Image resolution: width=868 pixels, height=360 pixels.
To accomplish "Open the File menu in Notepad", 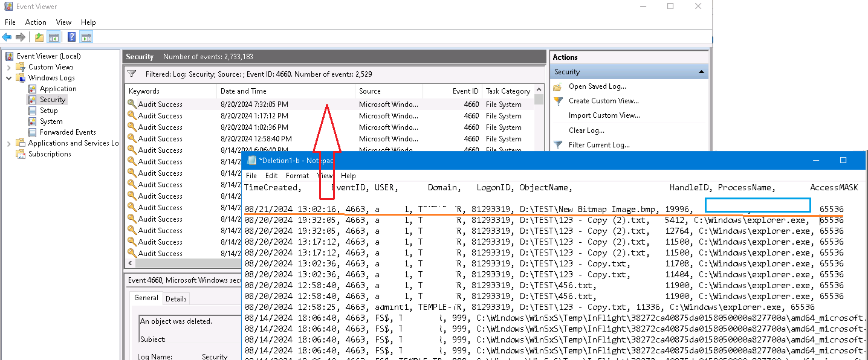I will pos(251,176).
